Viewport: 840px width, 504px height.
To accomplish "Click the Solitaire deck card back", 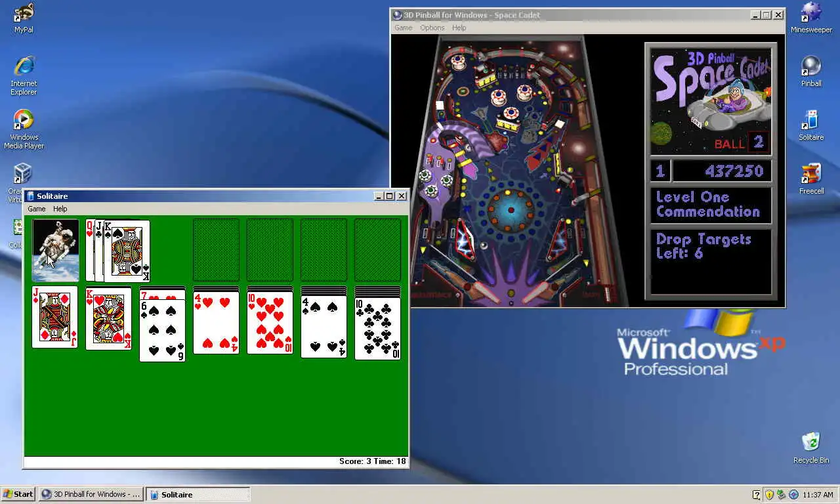I will click(x=55, y=250).
